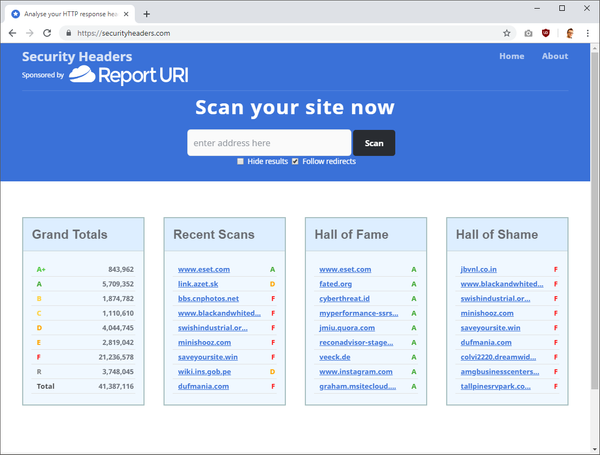Image resolution: width=600 pixels, height=455 pixels.
Task: Open fated.org in Hall of Fame
Action: pos(335,285)
